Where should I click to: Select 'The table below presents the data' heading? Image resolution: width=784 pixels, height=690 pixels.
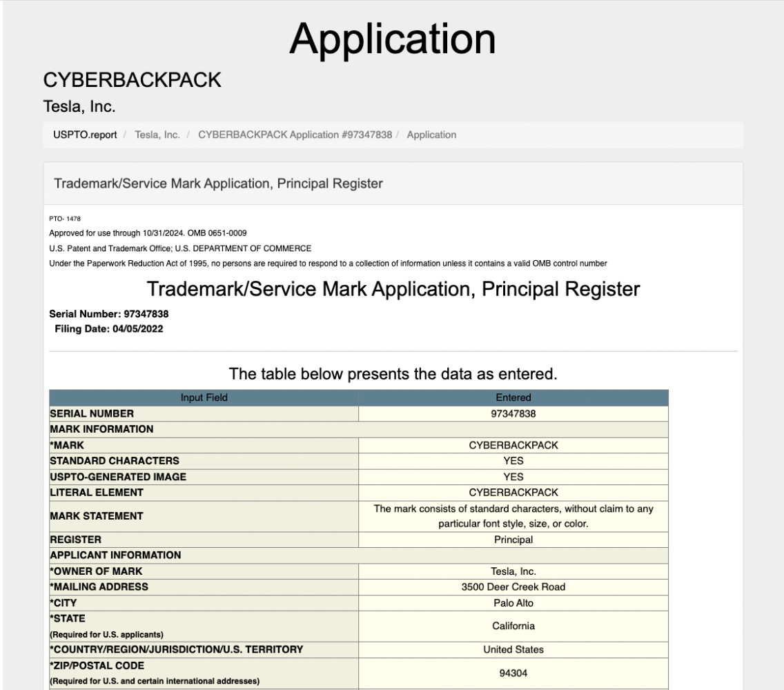[393, 374]
